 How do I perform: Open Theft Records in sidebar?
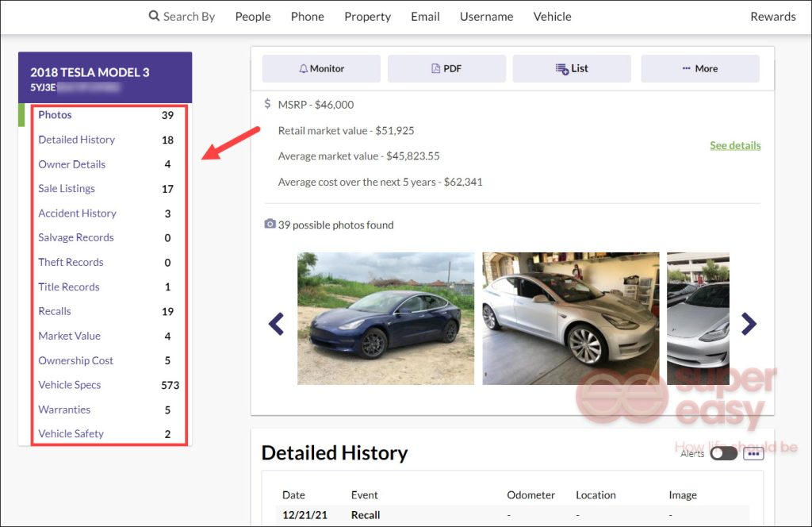(71, 262)
